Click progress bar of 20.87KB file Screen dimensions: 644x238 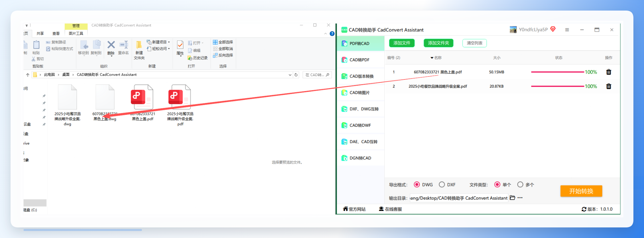point(557,86)
